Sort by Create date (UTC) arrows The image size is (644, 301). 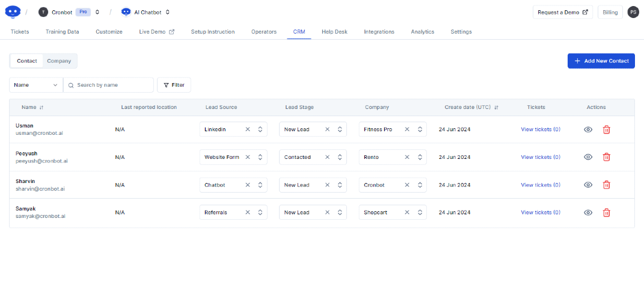(x=496, y=107)
